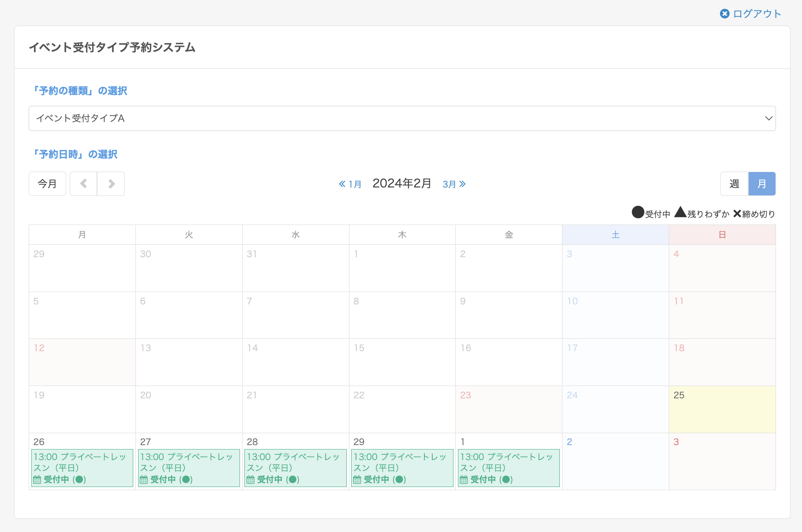This screenshot has width=802, height=532.
Task: Go to next month using right chevron
Action: pos(111,184)
